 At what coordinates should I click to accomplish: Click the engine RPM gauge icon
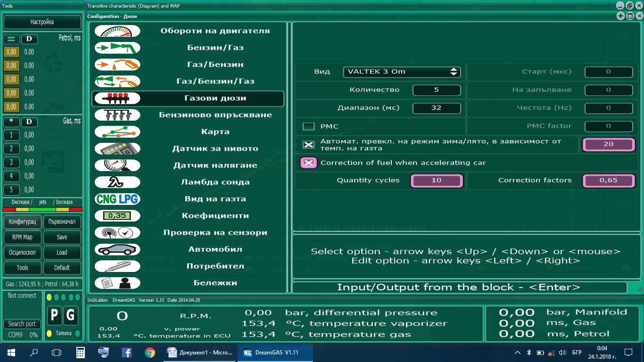[117, 31]
